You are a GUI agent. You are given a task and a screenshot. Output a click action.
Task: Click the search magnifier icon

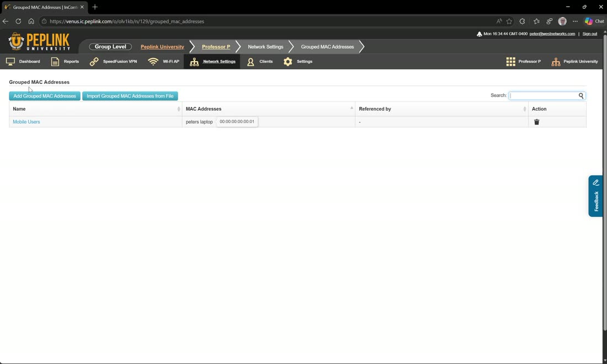click(x=581, y=95)
